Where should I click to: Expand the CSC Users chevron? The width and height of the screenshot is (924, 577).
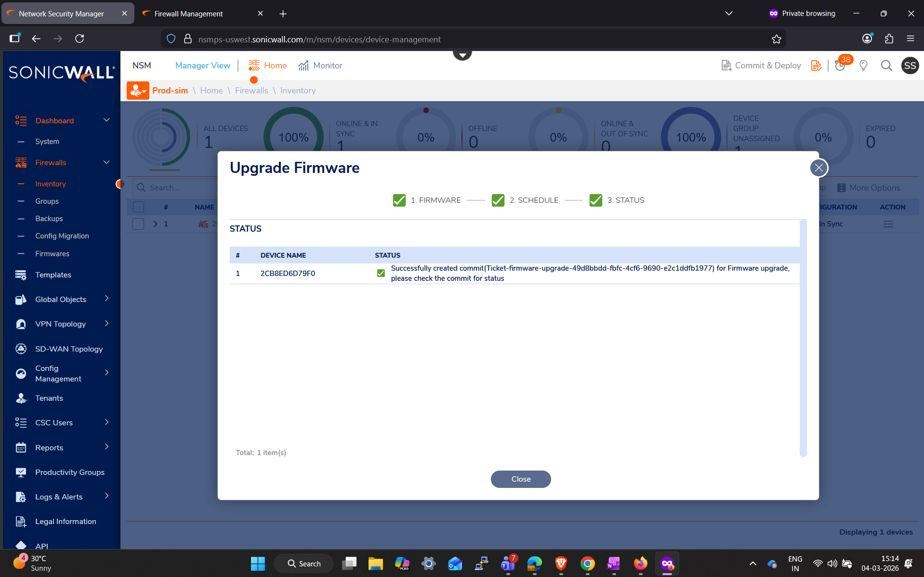(x=106, y=422)
